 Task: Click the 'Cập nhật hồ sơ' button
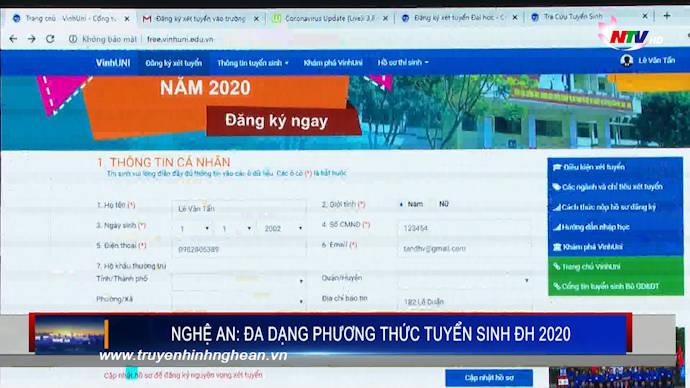click(x=489, y=377)
